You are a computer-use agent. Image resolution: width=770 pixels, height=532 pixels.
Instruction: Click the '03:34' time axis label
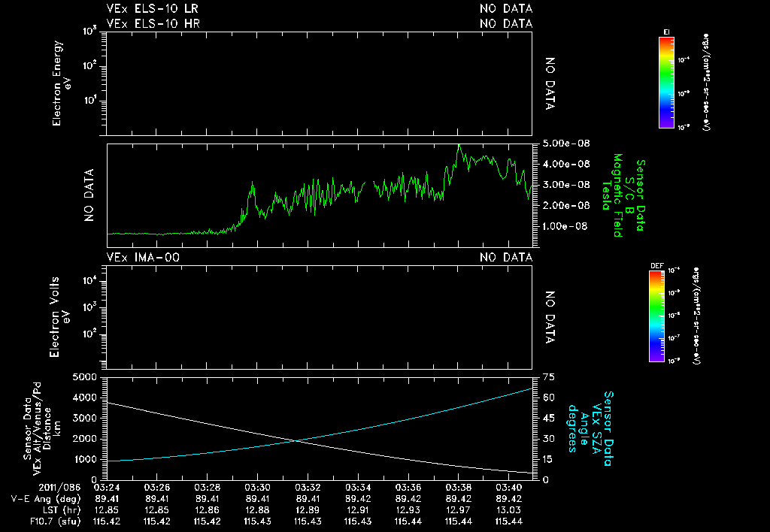[358, 488]
